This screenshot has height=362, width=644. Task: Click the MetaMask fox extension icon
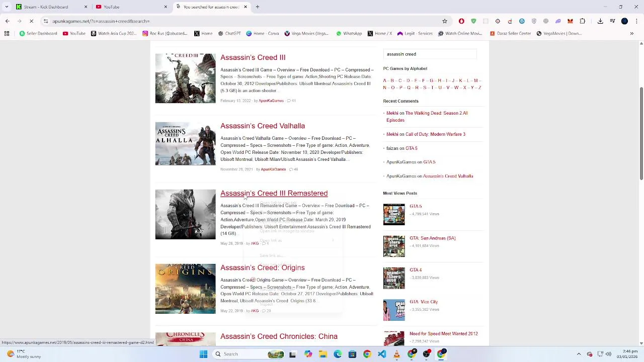tap(570, 21)
